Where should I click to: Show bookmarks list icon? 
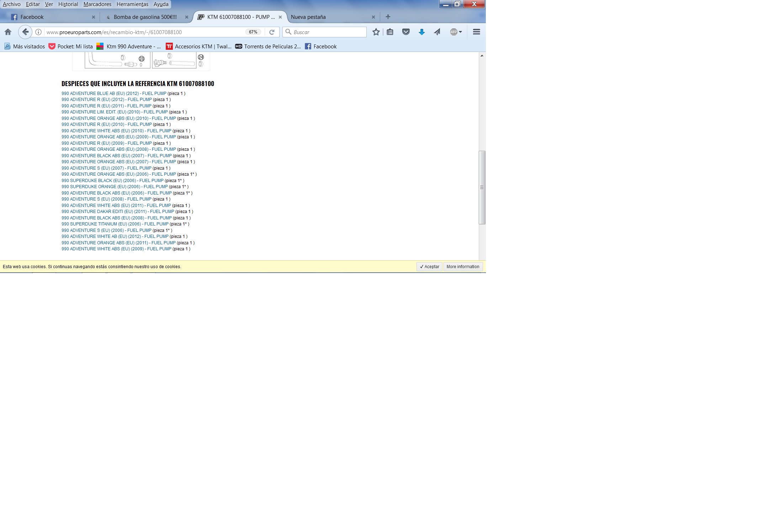pyautogui.click(x=390, y=32)
